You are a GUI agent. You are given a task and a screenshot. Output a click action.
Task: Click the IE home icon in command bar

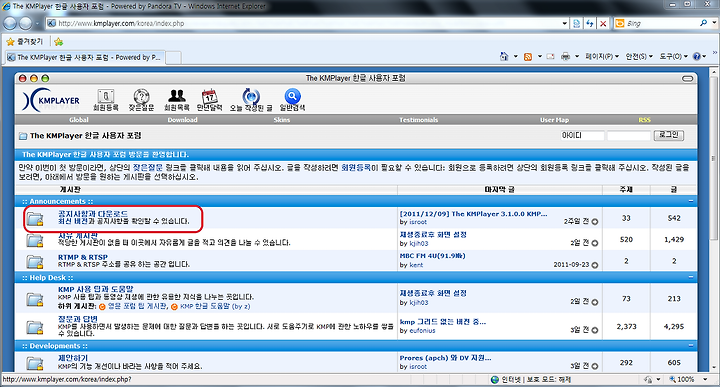[x=504, y=56]
